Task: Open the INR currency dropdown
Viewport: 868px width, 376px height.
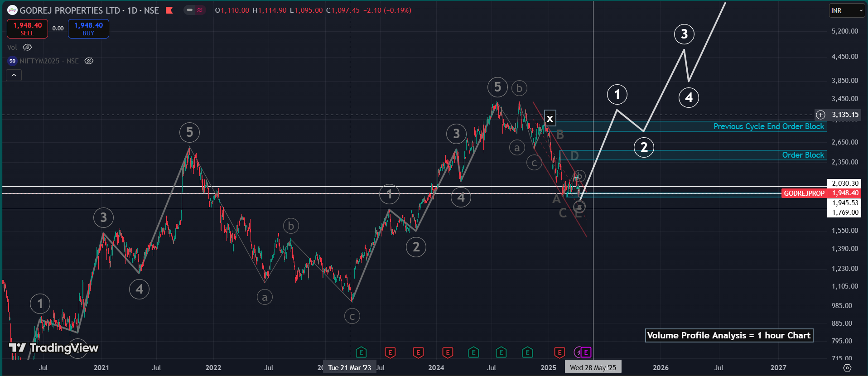Action: pyautogui.click(x=846, y=10)
